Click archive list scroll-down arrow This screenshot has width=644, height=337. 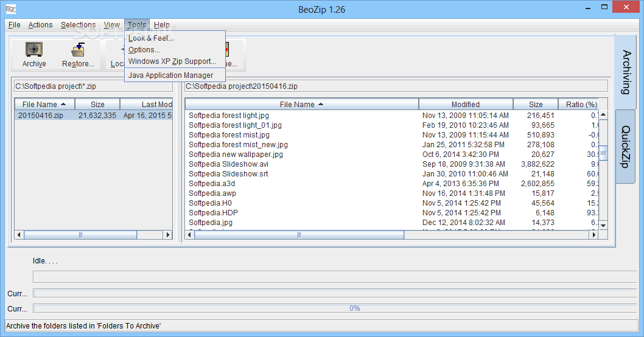coord(603,225)
